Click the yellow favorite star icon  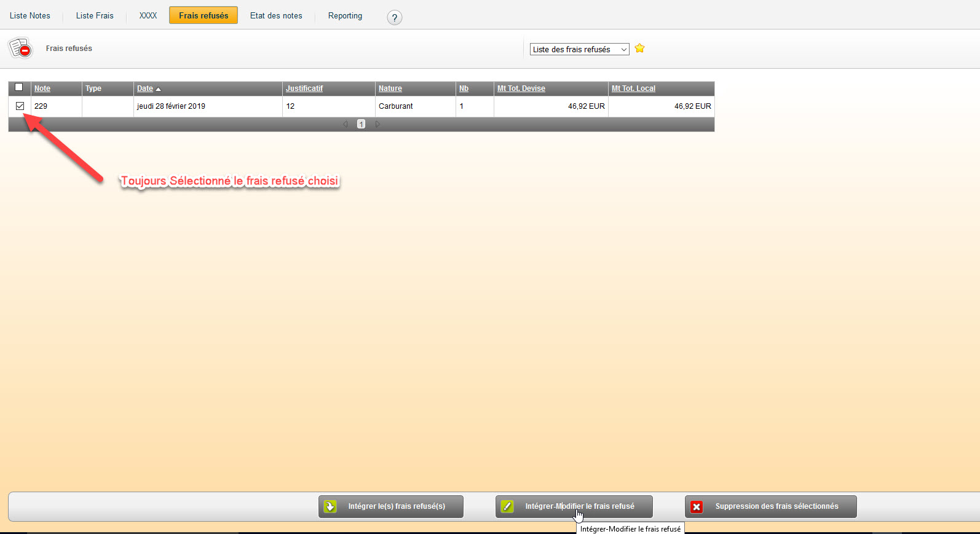(639, 49)
